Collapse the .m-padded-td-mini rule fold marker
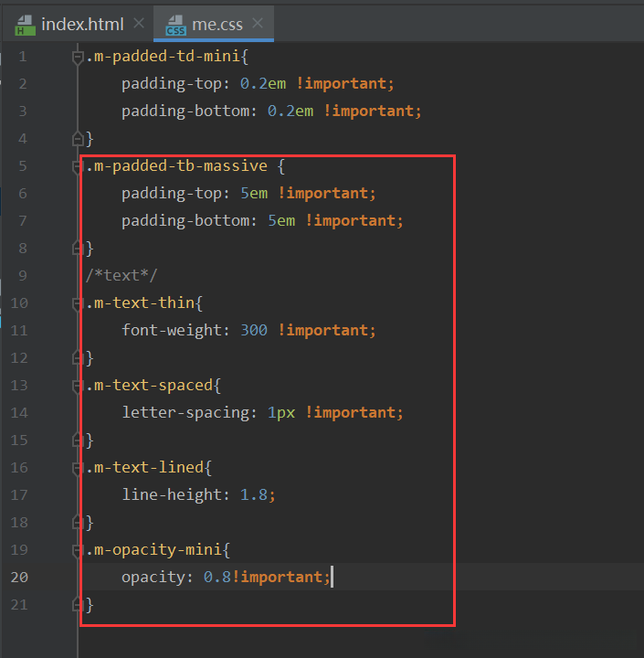644x658 pixels. [x=79, y=57]
